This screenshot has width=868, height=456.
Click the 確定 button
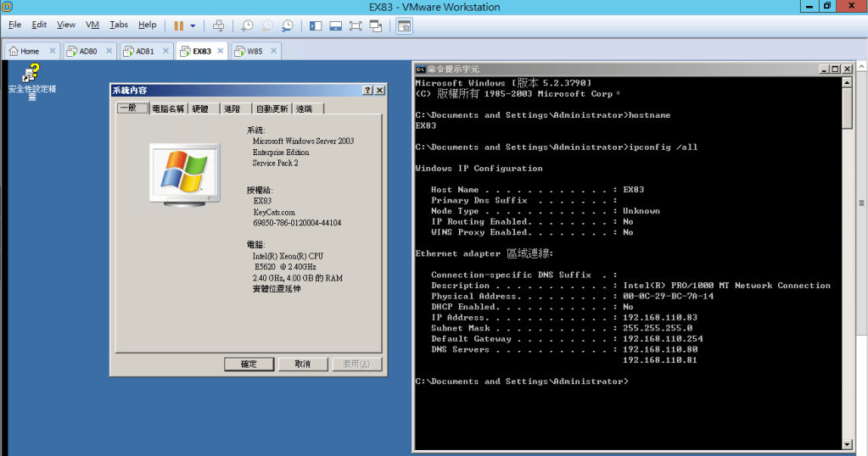249,364
